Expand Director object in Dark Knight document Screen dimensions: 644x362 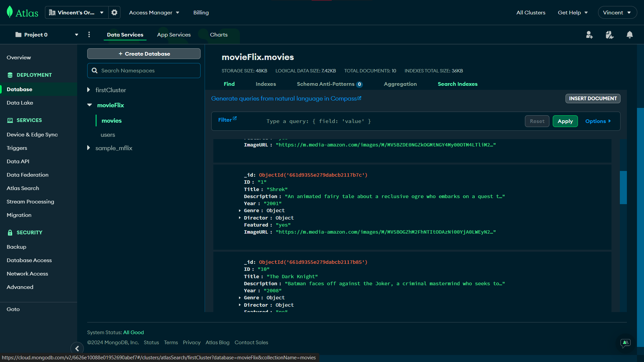pyautogui.click(x=240, y=305)
